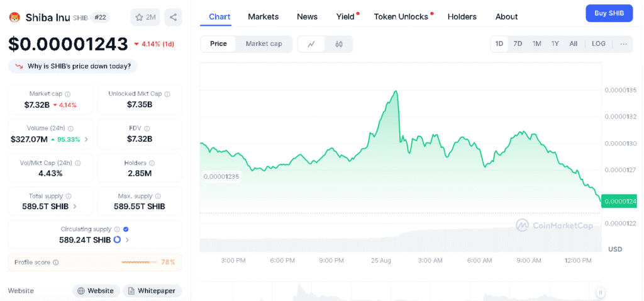Open 'Why is SHIB's price down today?'

73,66
